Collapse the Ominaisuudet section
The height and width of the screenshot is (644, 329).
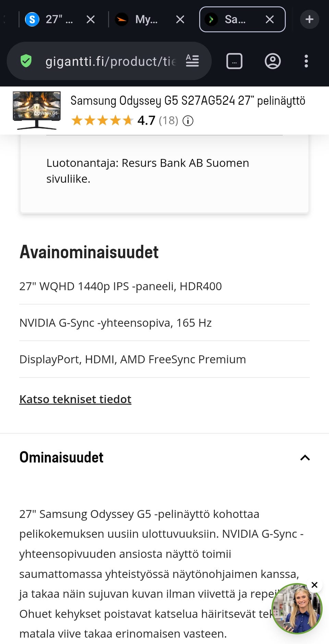(305, 458)
